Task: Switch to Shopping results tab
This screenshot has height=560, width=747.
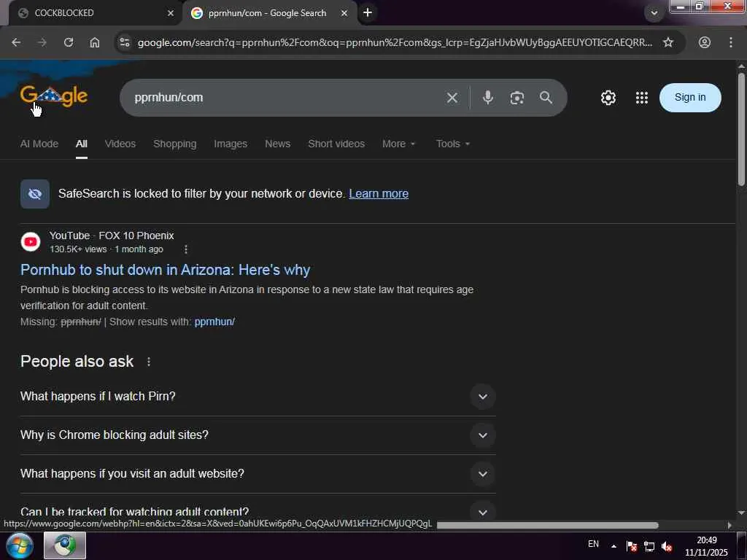Action: (174, 144)
